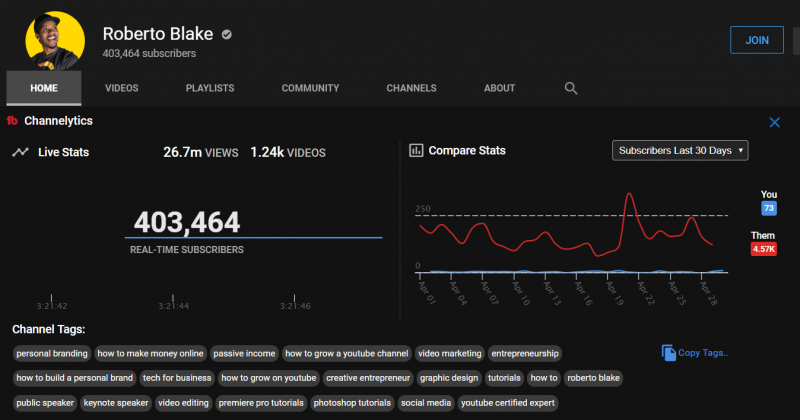Select the 'passive income' channel tag
The image size is (800, 420).
[x=243, y=353]
